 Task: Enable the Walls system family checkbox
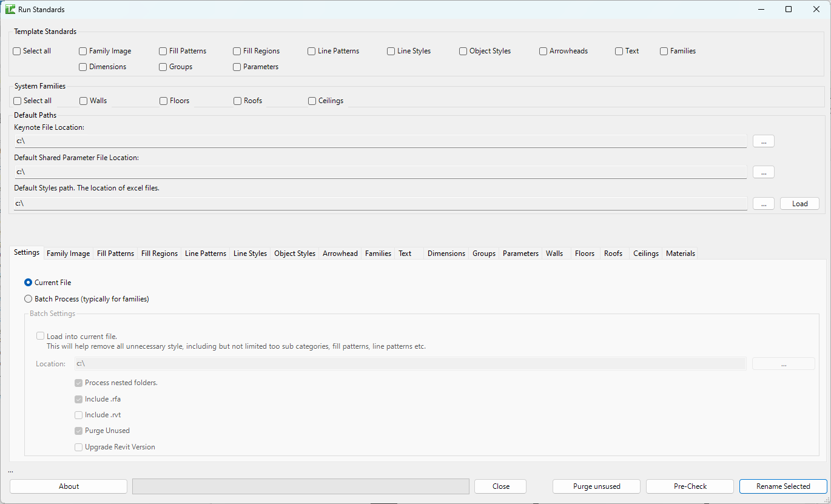tap(84, 101)
